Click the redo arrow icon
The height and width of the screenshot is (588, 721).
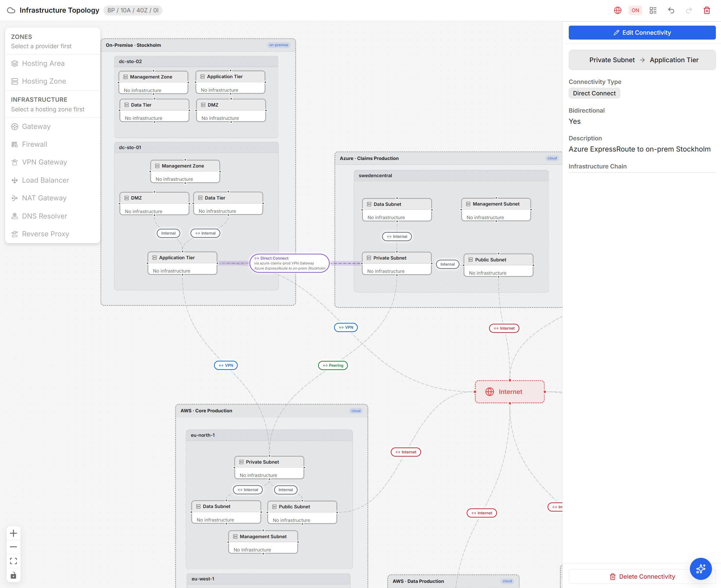[689, 10]
